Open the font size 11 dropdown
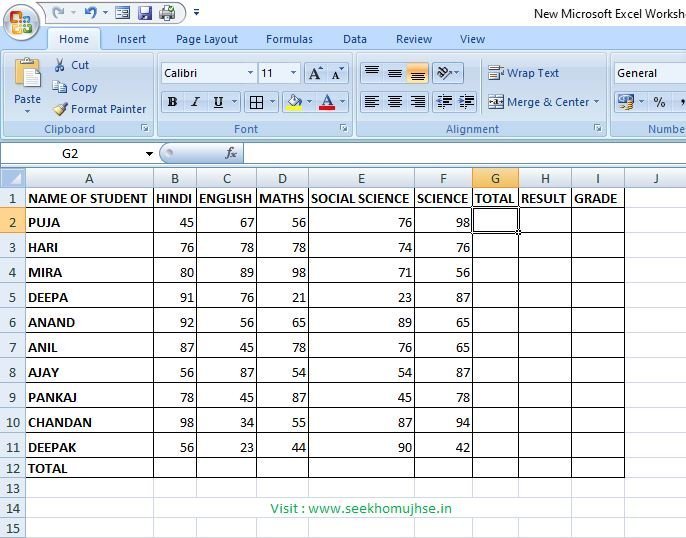 click(293, 74)
